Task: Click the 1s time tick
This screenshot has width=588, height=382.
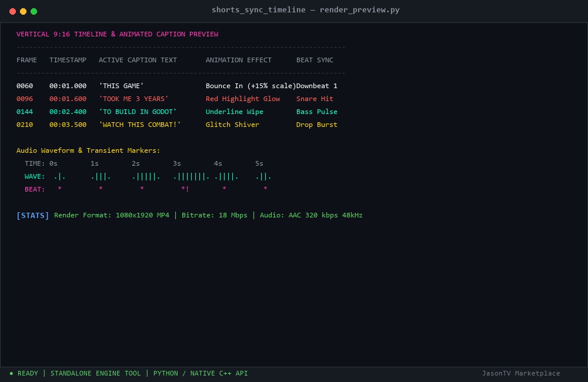Action: [x=95, y=163]
